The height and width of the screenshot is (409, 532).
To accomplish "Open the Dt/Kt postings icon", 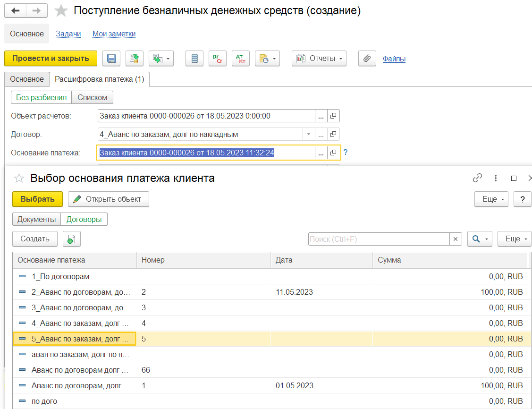I will [240, 59].
